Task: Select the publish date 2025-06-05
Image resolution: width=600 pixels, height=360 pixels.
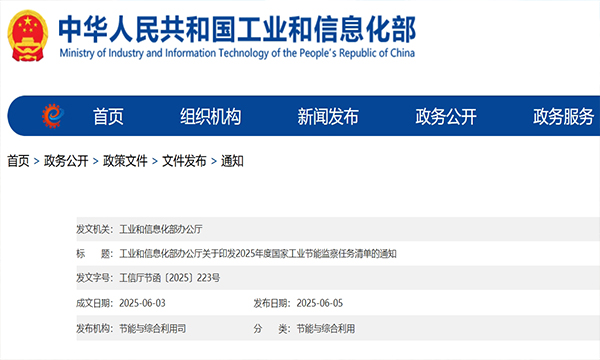Action: (x=320, y=303)
